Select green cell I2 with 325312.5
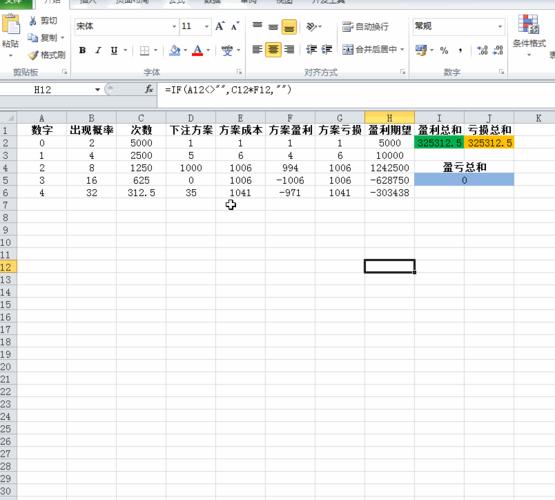Viewport: 555px width, 500px height. click(x=439, y=143)
